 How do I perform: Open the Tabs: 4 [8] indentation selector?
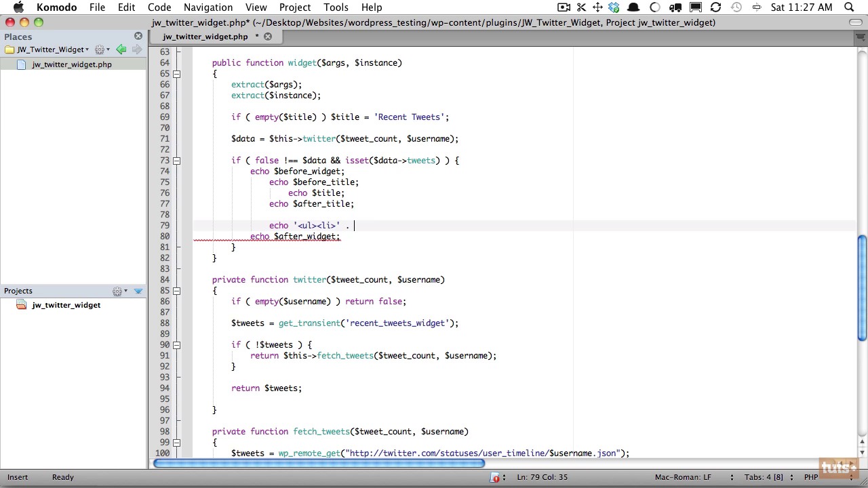pyautogui.click(x=764, y=478)
